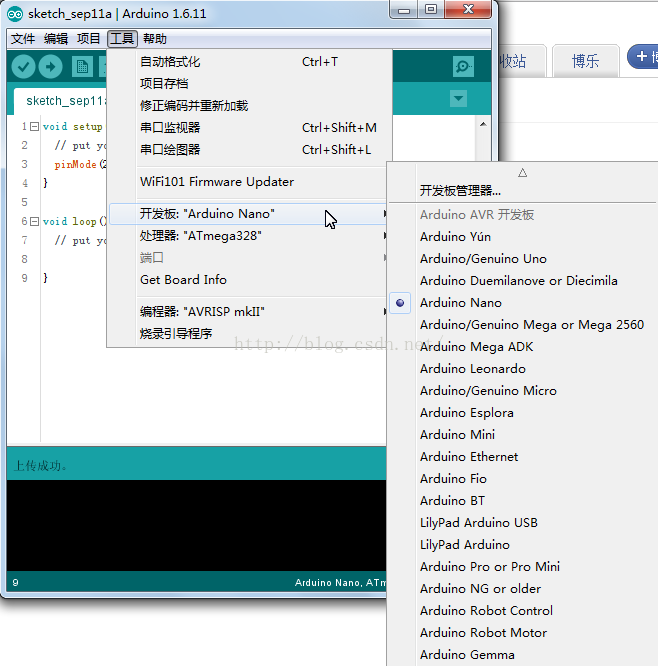Choose Arduino BT board

pyautogui.click(x=523, y=501)
